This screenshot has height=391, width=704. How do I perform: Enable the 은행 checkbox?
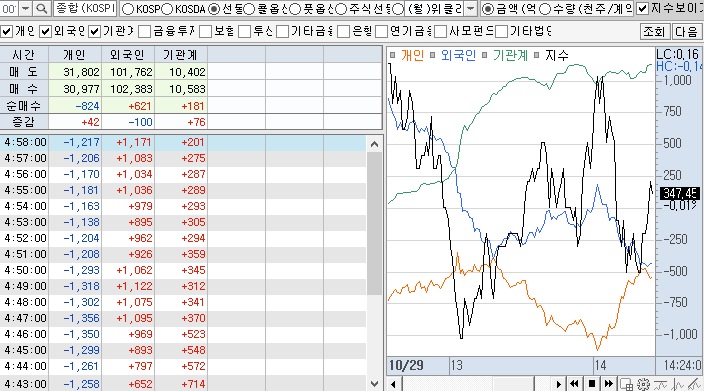coord(343,31)
